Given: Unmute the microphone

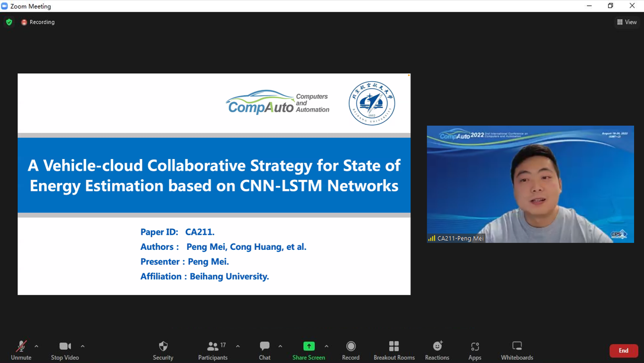Looking at the screenshot, I should tap(21, 350).
